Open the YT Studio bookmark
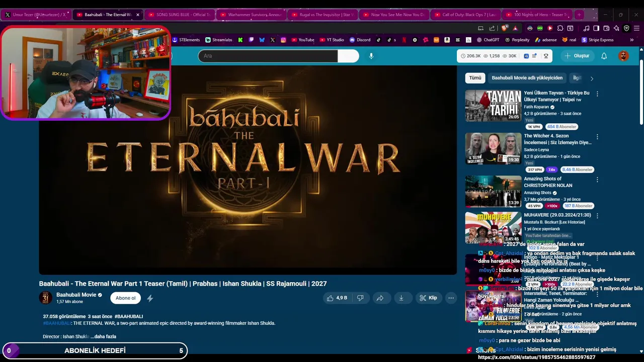 332,40
